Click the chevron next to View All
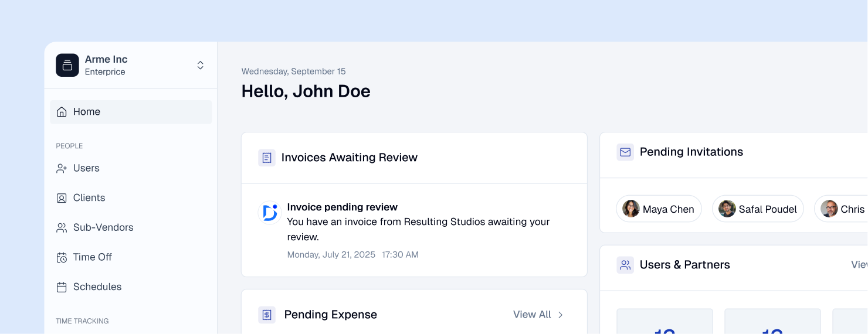The image size is (868, 334). point(560,315)
